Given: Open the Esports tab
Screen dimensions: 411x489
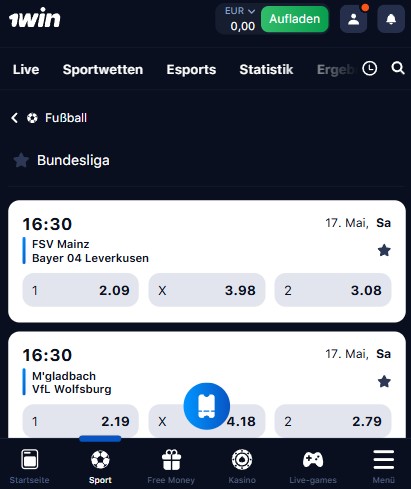Looking at the screenshot, I should click(x=191, y=70).
